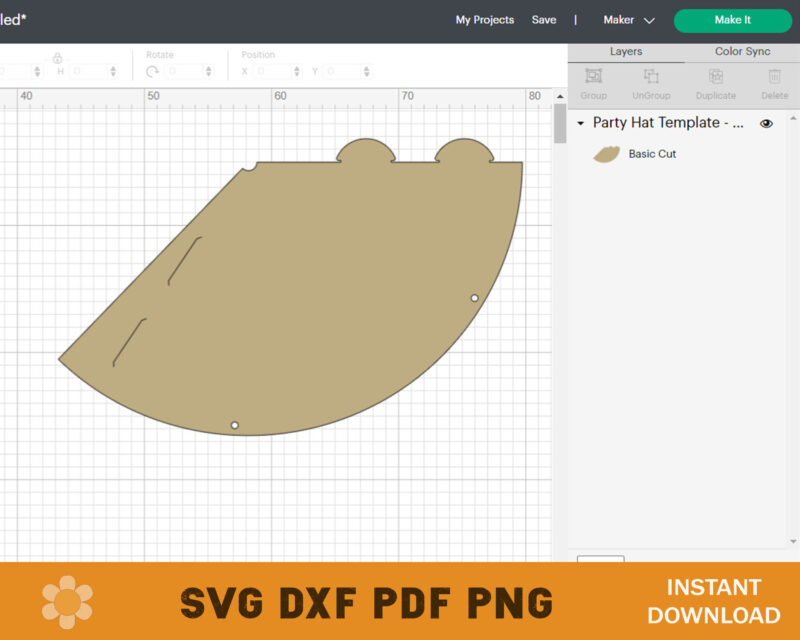Select the Basic Cut layer thumbnail
The height and width of the screenshot is (640, 800).
606,154
